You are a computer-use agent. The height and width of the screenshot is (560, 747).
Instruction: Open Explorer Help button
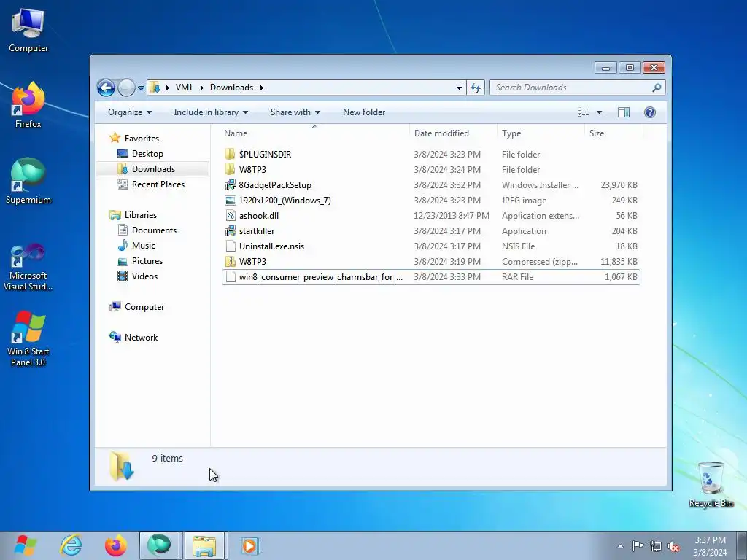point(650,112)
